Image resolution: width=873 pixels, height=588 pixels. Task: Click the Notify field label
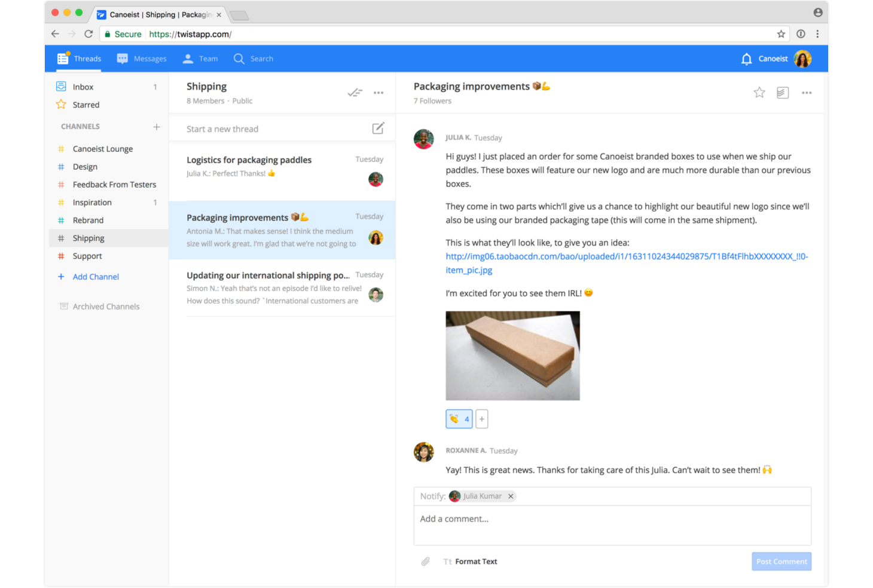(x=432, y=496)
